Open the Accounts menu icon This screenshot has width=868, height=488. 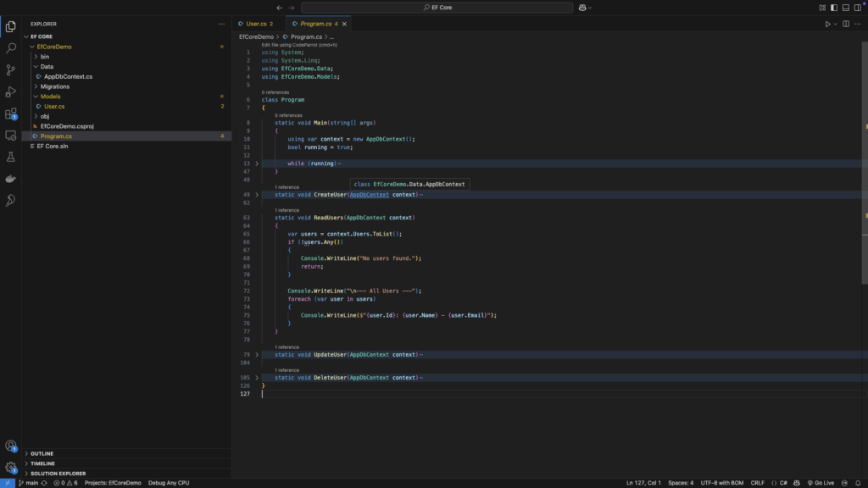coord(10,446)
